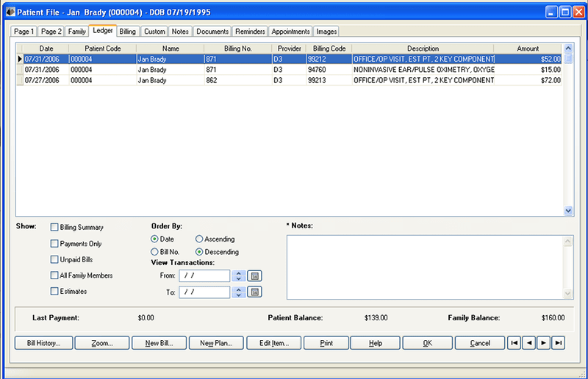The width and height of the screenshot is (588, 379).
Task: Open the Appointments tab
Action: point(290,32)
